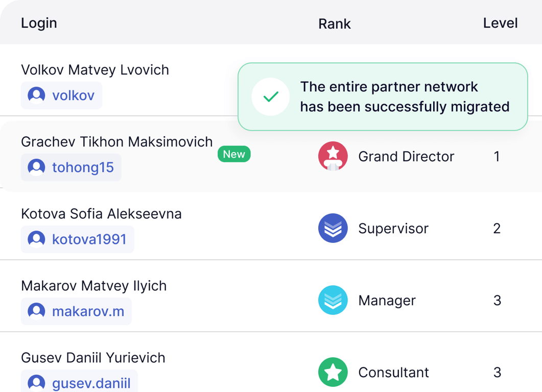The height and width of the screenshot is (392, 542).
Task: Sort by the Rank column header
Action: pos(335,23)
